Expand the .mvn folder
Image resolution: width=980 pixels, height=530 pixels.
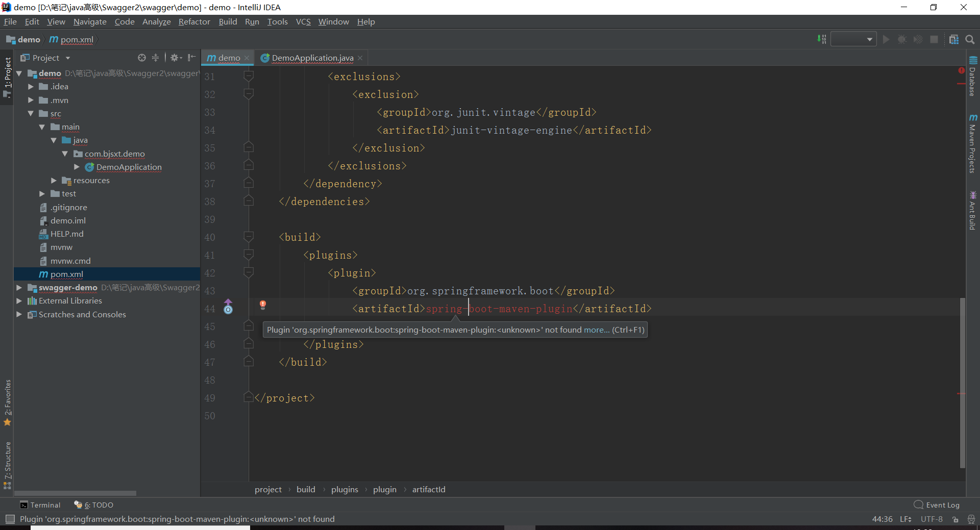pyautogui.click(x=31, y=100)
